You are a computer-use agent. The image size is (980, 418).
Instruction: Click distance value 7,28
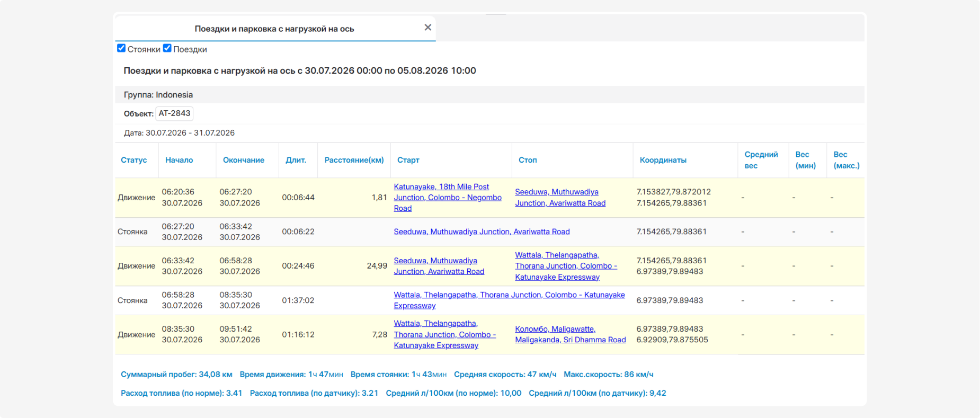(380, 335)
